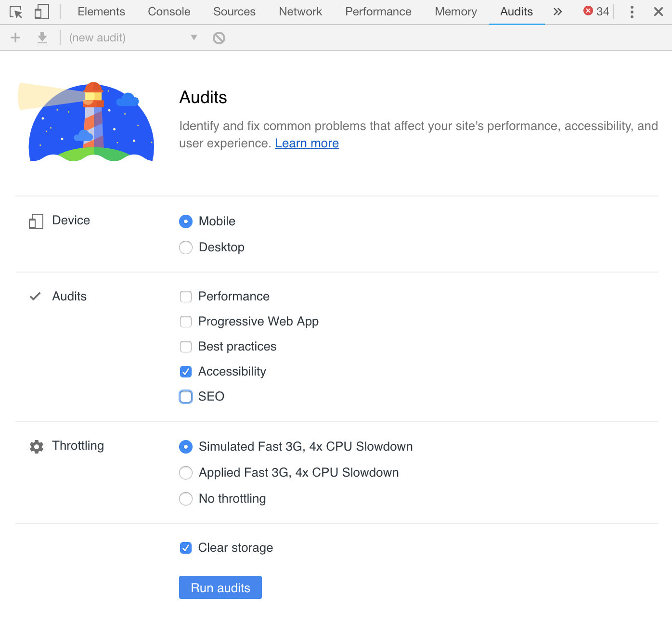Open the Memory tab
The image size is (672, 623).
[456, 12]
